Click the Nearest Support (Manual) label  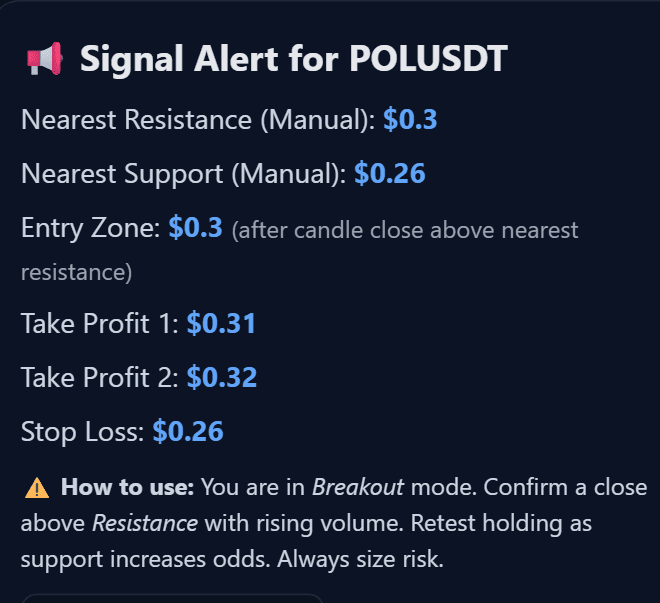coord(184,173)
